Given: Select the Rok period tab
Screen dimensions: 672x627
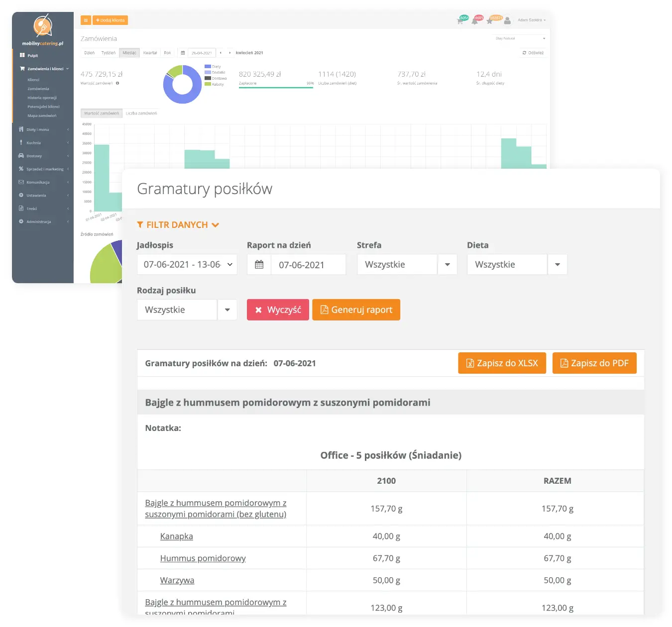Looking at the screenshot, I should pyautogui.click(x=167, y=53).
